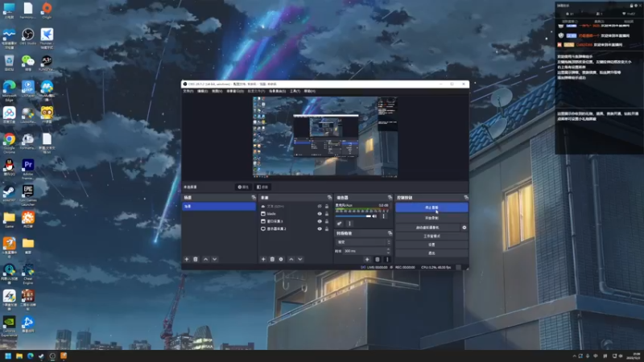
Task: Open the Adobe Premiere desktop icon
Action: pos(28,168)
